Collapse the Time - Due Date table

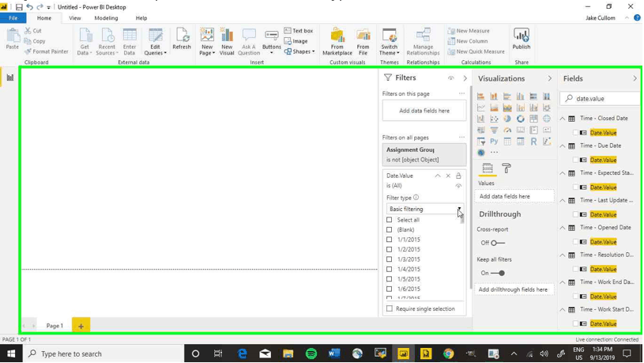pos(563,146)
